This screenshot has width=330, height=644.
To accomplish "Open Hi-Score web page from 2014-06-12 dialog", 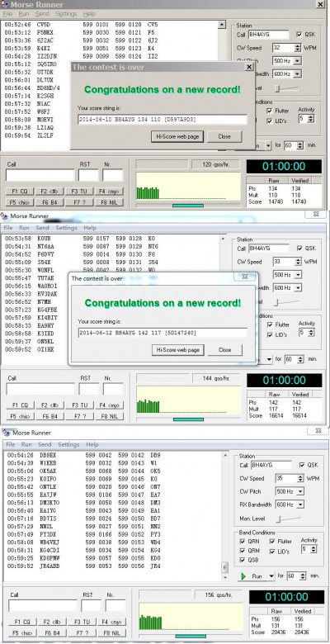I will [177, 350].
